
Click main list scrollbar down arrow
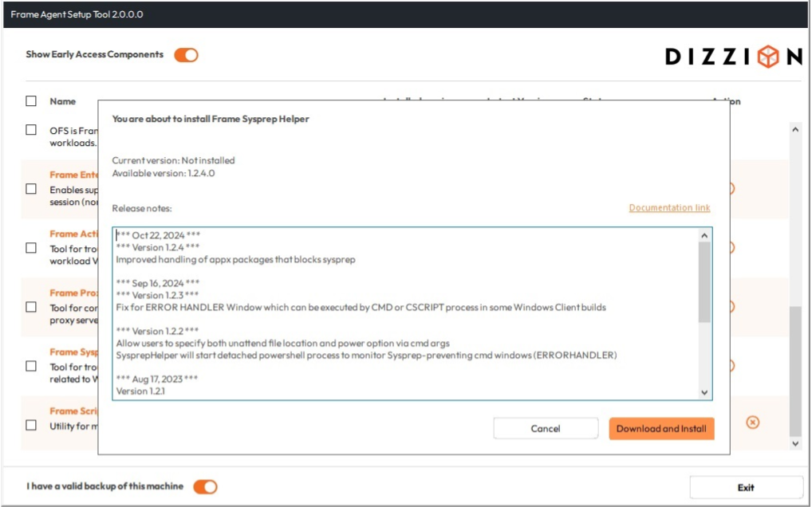click(795, 443)
